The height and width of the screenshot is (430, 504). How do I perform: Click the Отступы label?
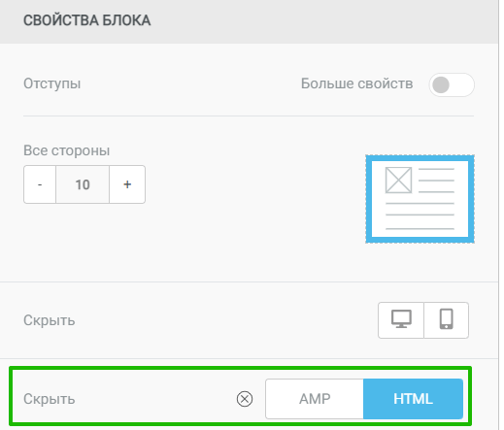(52, 83)
